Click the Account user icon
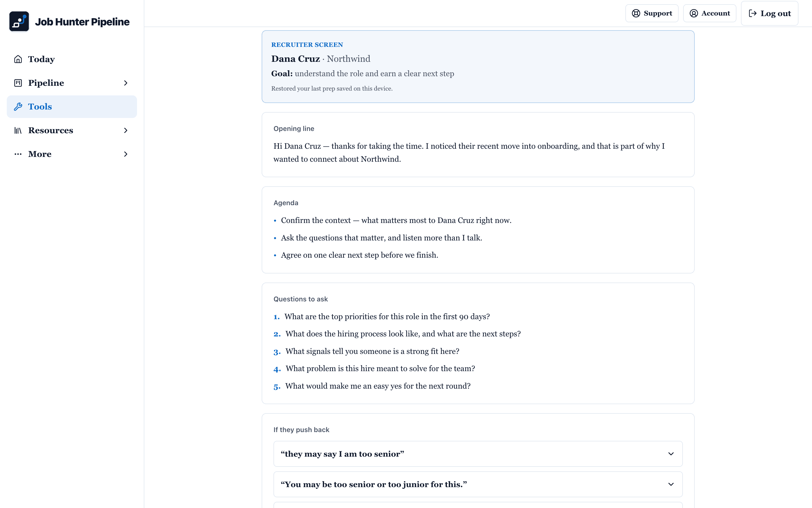This screenshot has height=508, width=812. (694, 13)
